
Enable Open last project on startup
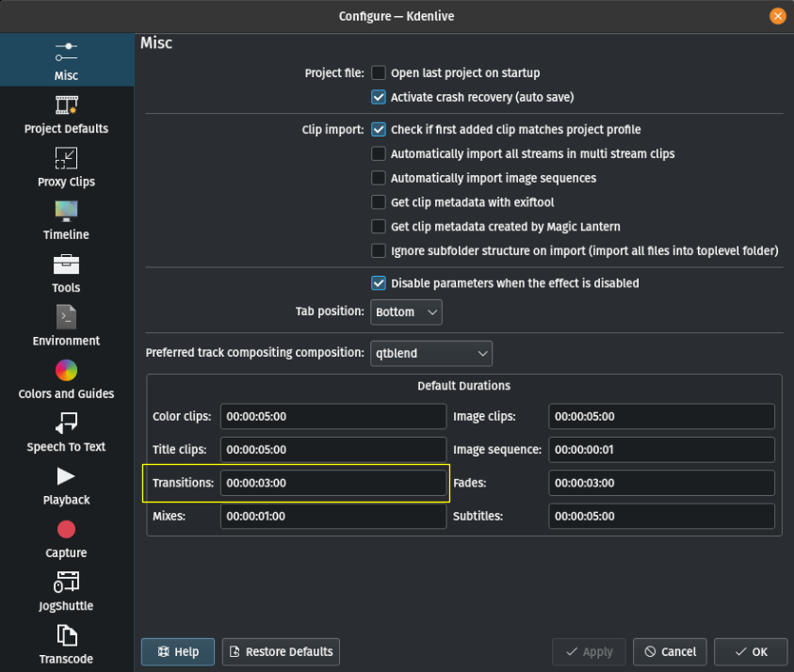(x=378, y=72)
